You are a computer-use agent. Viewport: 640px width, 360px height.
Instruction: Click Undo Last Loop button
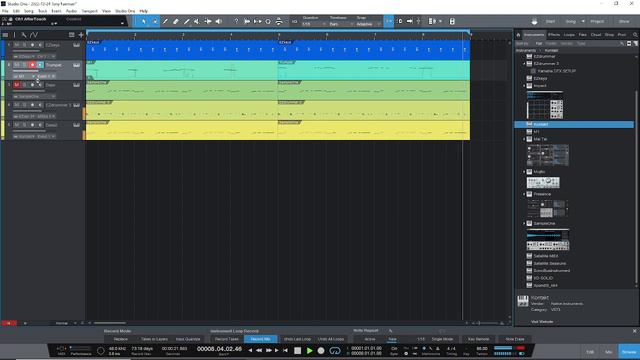(298, 339)
